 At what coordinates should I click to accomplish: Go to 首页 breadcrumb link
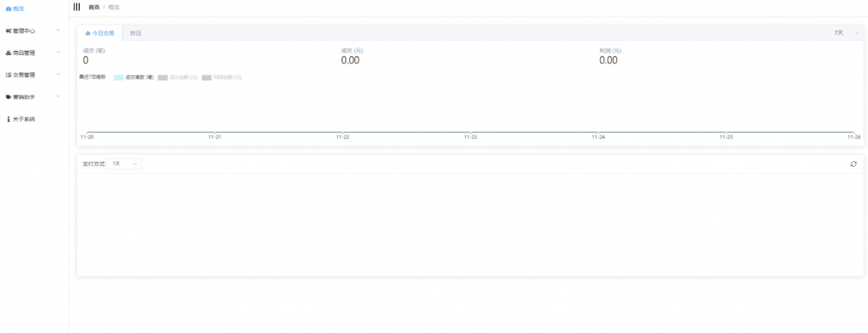pos(93,7)
